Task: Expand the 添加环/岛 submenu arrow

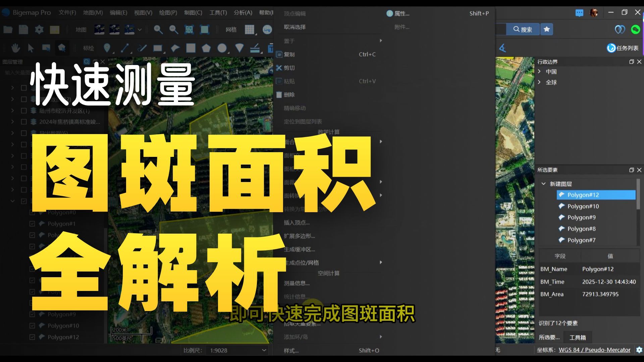Action: point(381,337)
